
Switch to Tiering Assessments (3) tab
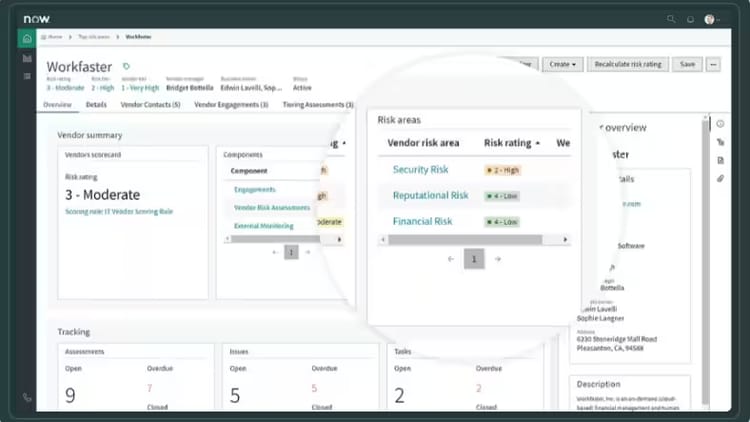pyautogui.click(x=318, y=105)
